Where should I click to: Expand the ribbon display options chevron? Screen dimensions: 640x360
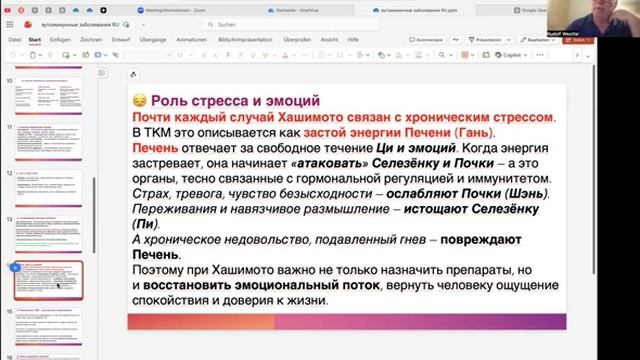[588, 56]
